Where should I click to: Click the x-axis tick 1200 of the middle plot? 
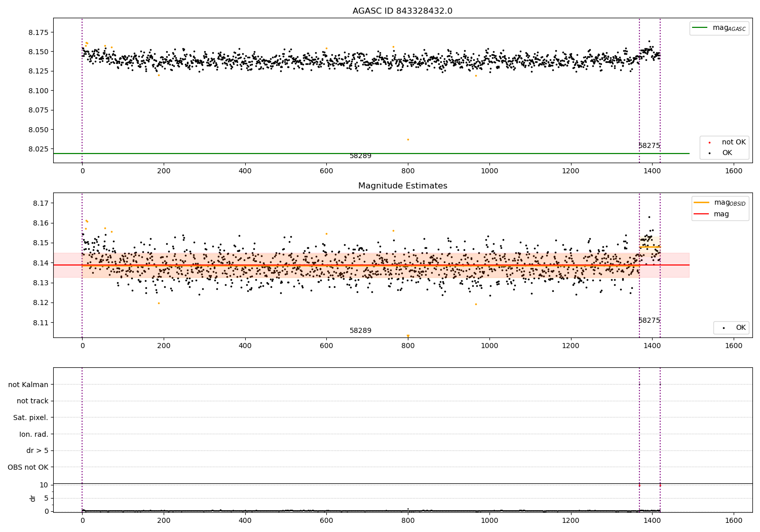click(x=571, y=346)
